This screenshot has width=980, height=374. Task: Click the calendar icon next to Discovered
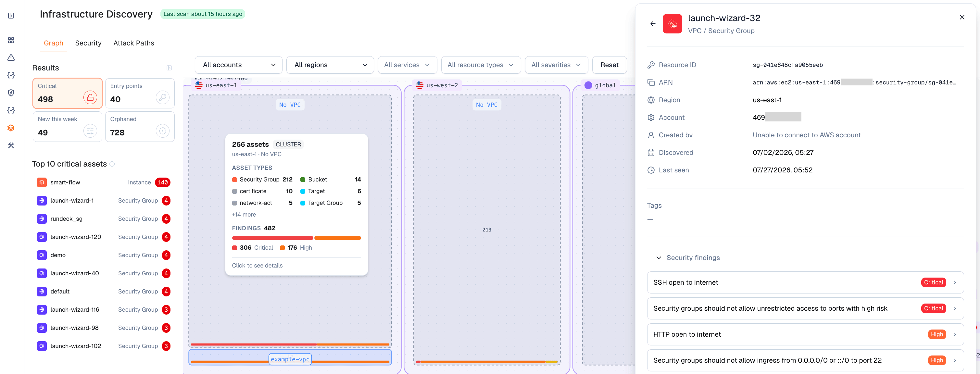(x=651, y=153)
